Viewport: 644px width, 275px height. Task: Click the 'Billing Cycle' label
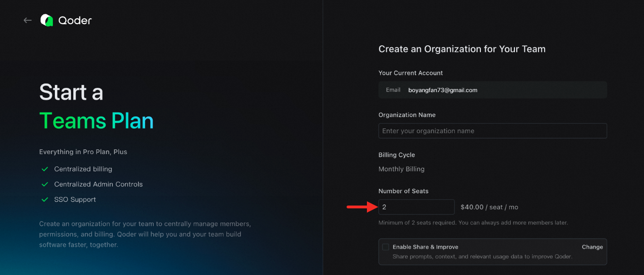coord(397,155)
